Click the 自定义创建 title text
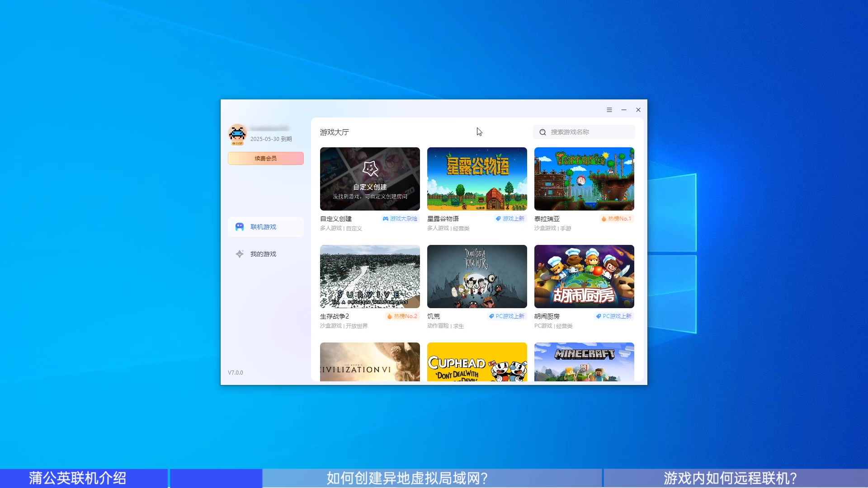868x488 pixels. tap(336, 219)
